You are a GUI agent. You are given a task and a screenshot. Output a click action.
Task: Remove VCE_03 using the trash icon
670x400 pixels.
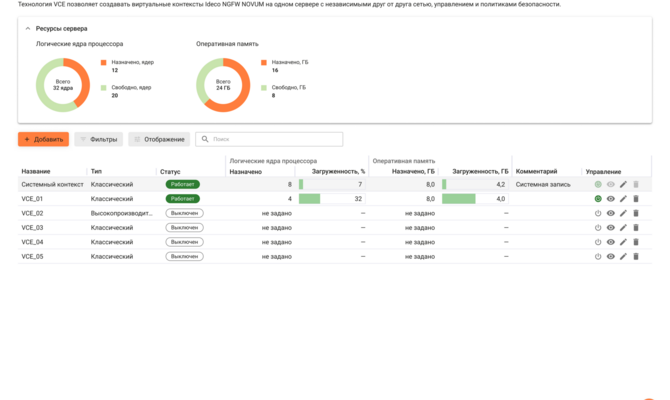[x=636, y=228]
